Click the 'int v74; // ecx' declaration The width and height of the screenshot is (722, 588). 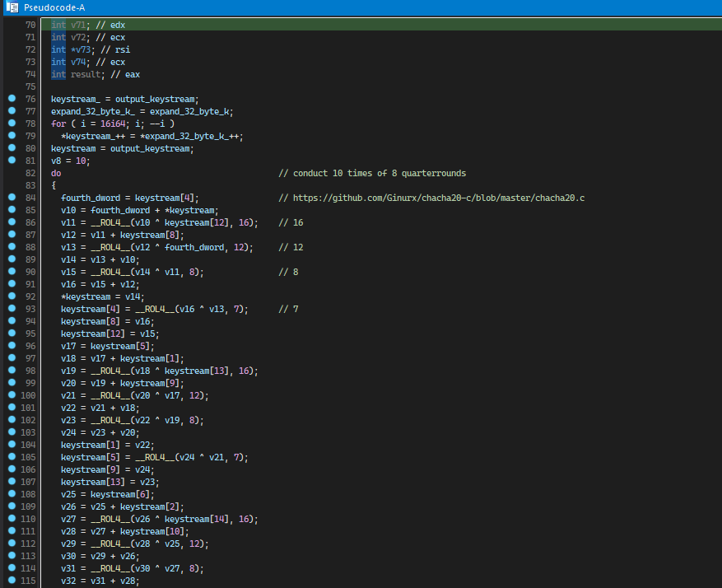[x=88, y=62]
